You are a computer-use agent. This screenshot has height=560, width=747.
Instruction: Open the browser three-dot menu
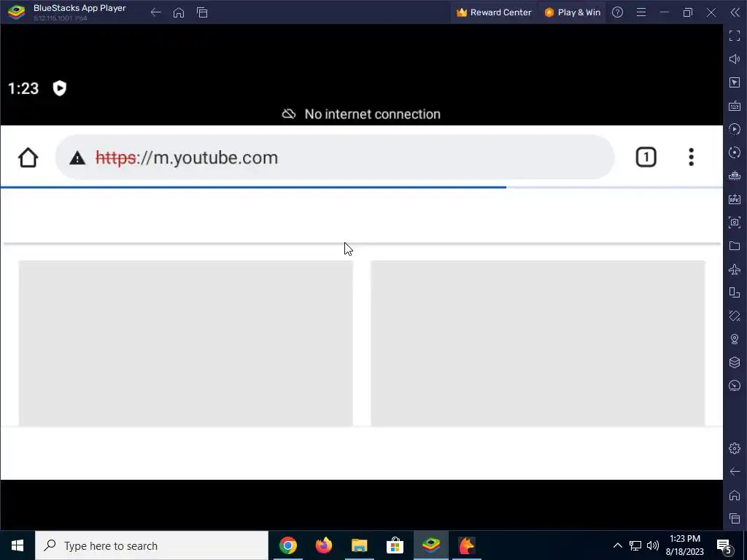(x=691, y=157)
